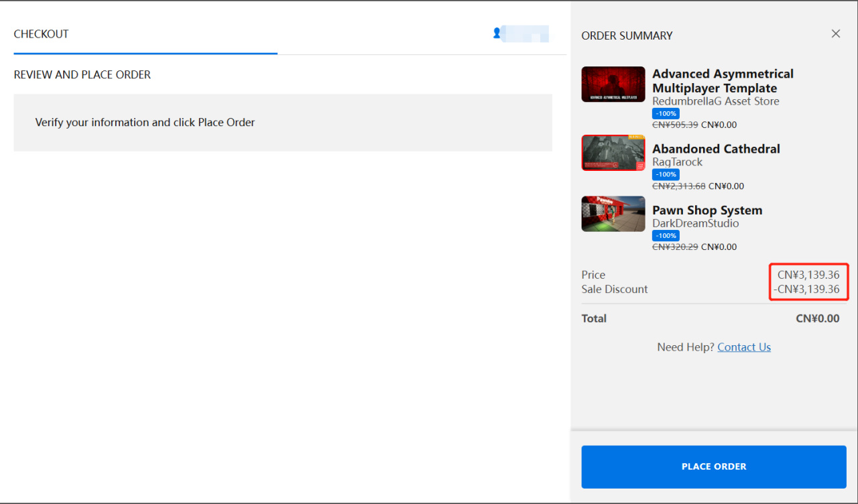Screen dimensions: 858x504
Task: Click the Abandoned Cathedral product title
Action: pyautogui.click(x=716, y=149)
